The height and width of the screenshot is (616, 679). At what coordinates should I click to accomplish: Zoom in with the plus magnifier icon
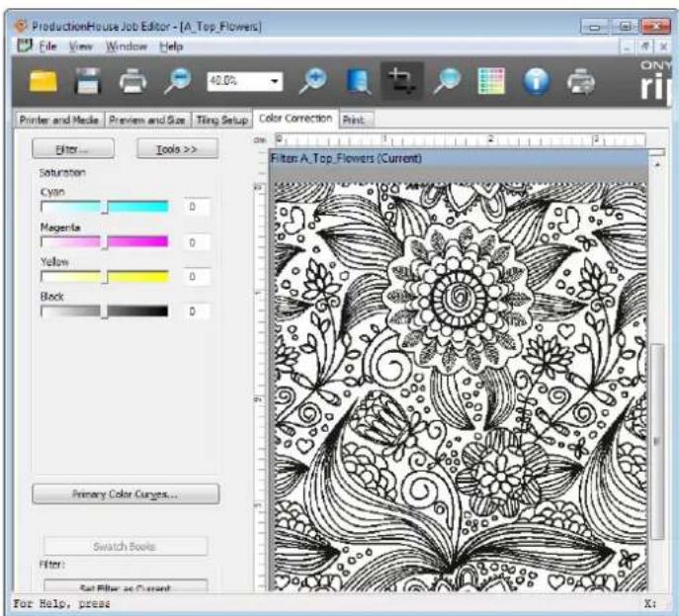click(x=312, y=81)
